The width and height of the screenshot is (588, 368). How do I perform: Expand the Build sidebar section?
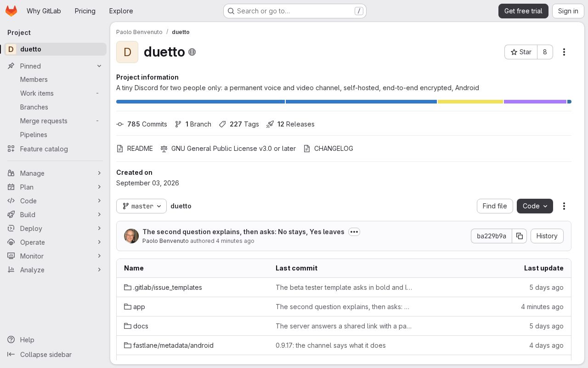55,215
